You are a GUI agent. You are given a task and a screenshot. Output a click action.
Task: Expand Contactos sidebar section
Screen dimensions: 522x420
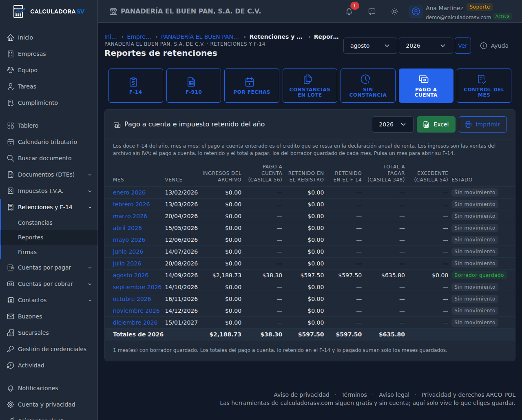pyautogui.click(x=49, y=300)
